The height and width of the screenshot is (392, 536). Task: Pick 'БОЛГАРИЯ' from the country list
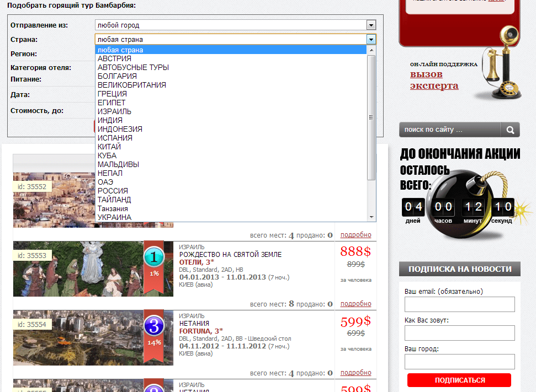point(231,77)
